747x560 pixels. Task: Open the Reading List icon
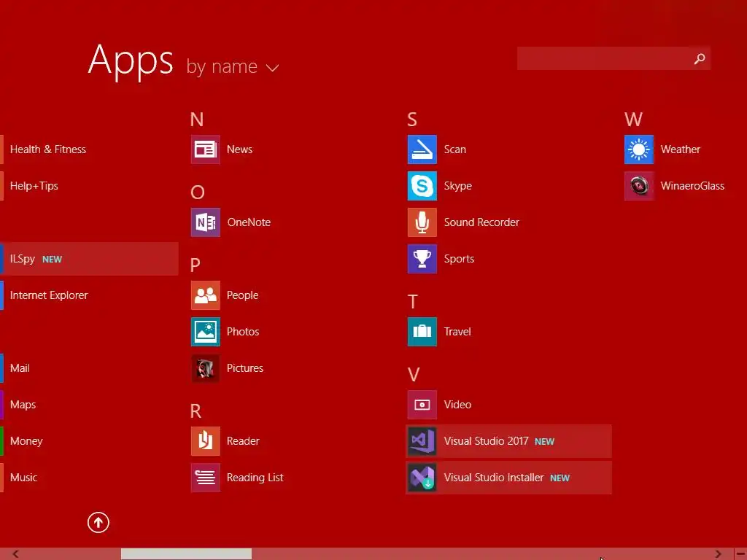coord(205,478)
